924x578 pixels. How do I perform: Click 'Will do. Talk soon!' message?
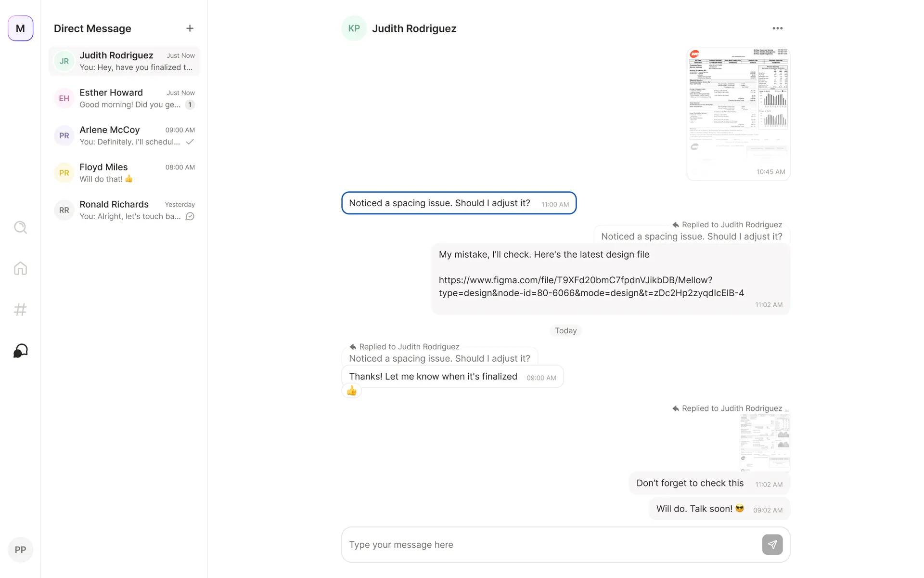(x=719, y=509)
